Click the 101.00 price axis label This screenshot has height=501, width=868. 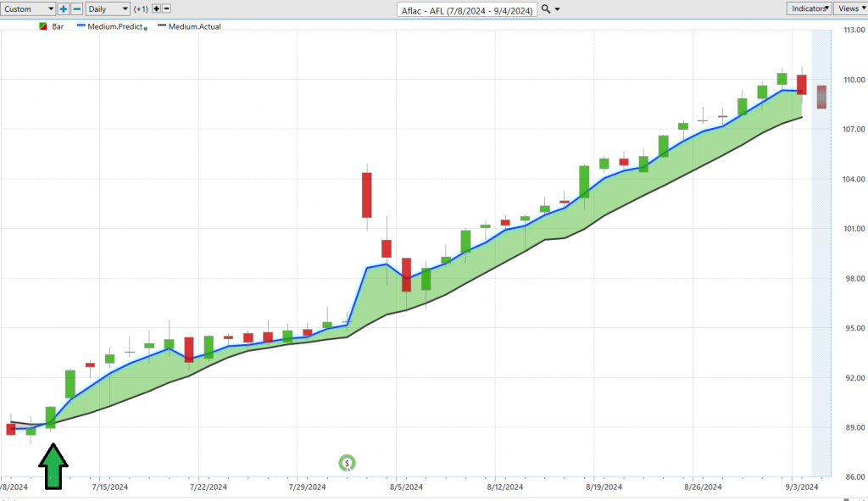pyautogui.click(x=854, y=229)
